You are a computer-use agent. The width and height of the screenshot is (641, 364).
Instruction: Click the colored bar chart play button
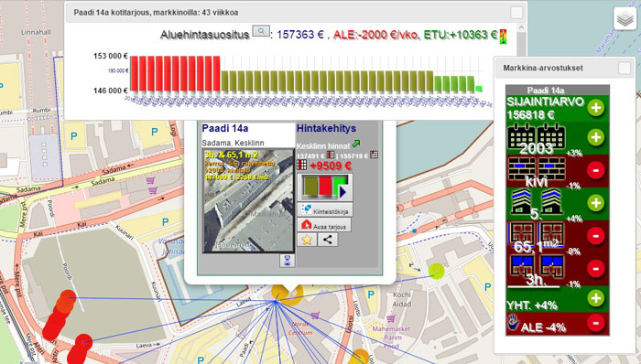point(325,187)
